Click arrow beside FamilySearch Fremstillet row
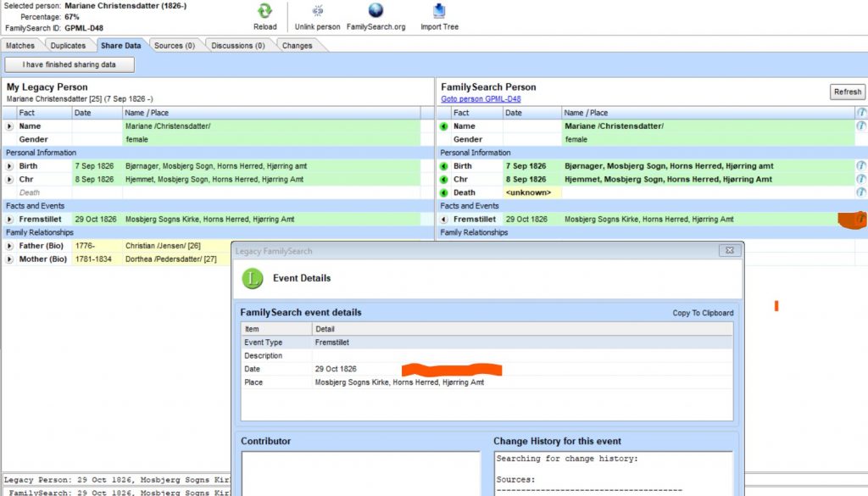 click(x=443, y=220)
